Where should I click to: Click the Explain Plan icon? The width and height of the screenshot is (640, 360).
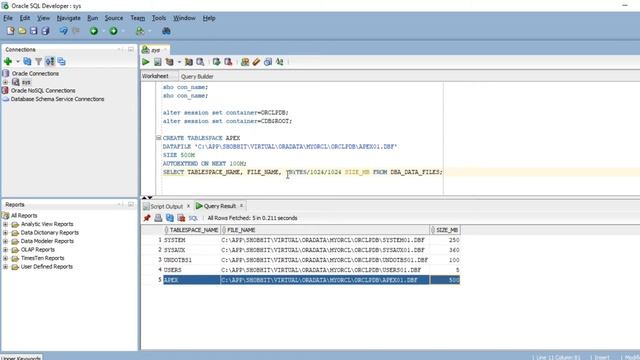169,62
